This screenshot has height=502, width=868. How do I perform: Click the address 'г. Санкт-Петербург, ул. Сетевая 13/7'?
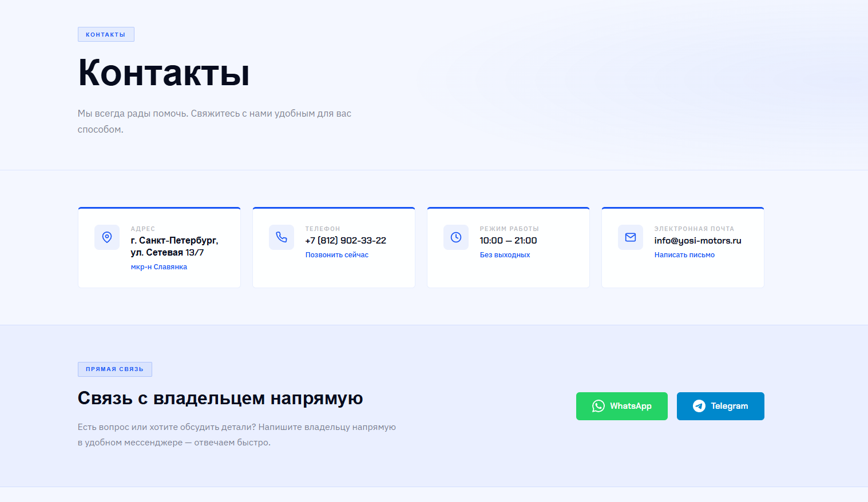175,246
